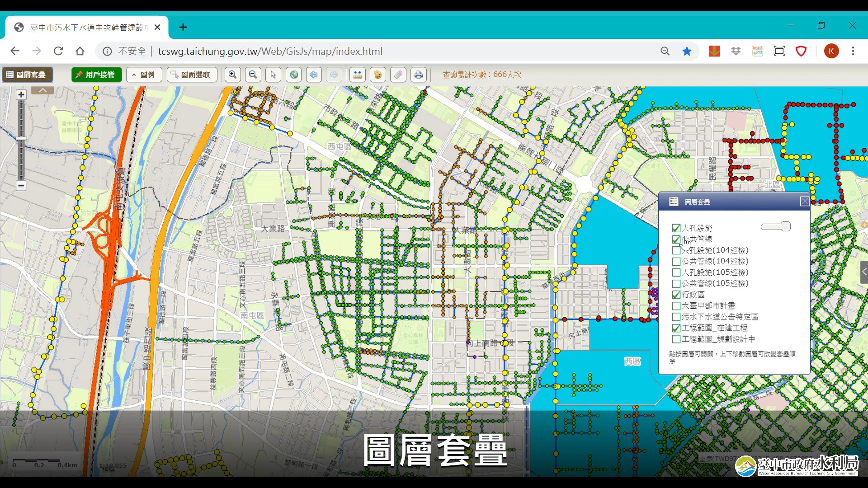Collapse the map navigation panel chevron

(43, 90)
